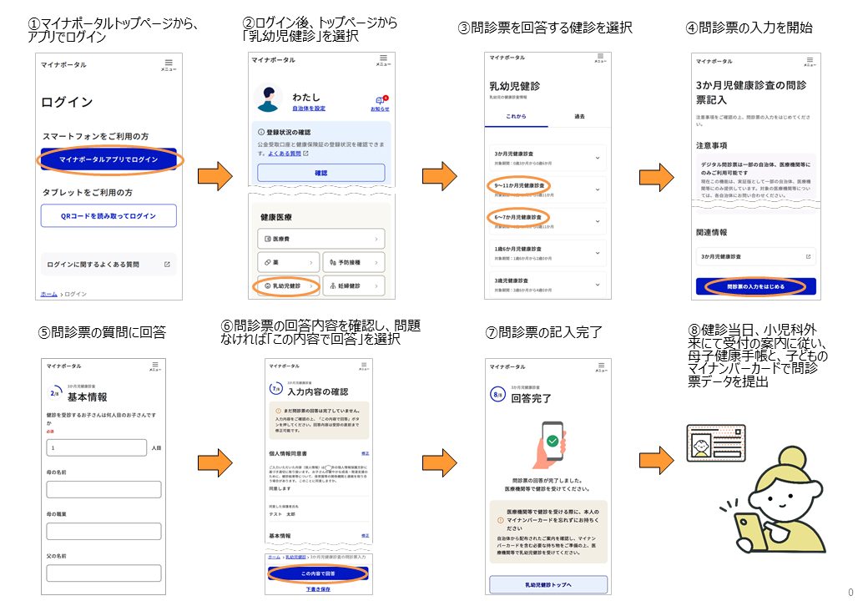This screenshot has height=601, width=868.
Task: Expand the 3か月児健康診査 row chevron
Action: click(x=598, y=159)
